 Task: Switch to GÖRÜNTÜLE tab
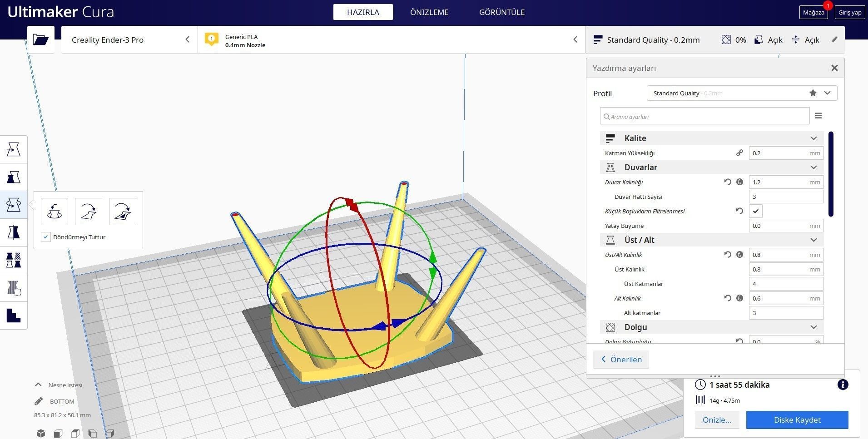point(502,12)
